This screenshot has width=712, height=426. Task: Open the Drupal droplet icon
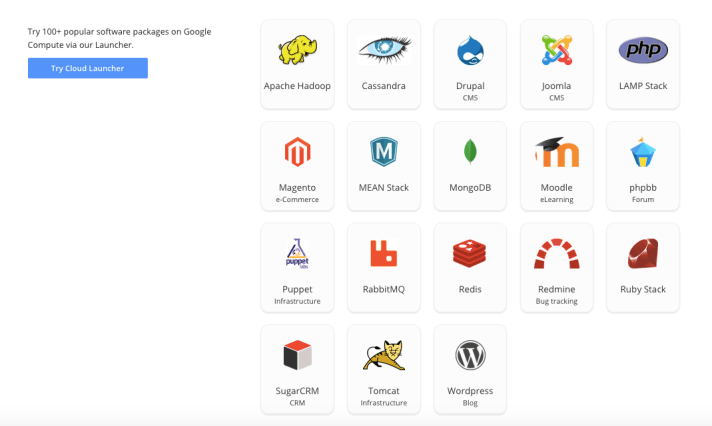(470, 50)
